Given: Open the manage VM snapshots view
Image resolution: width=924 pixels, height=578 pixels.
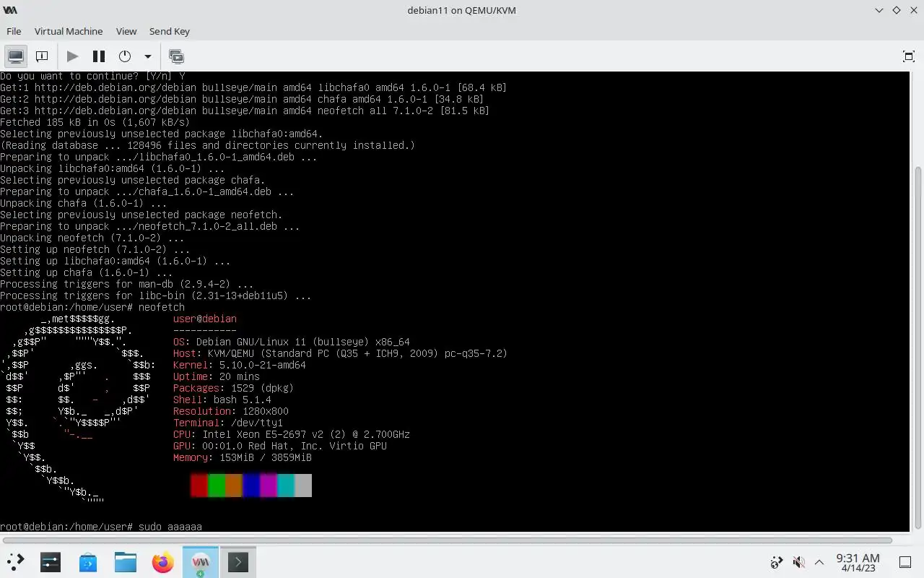Looking at the screenshot, I should (176, 56).
